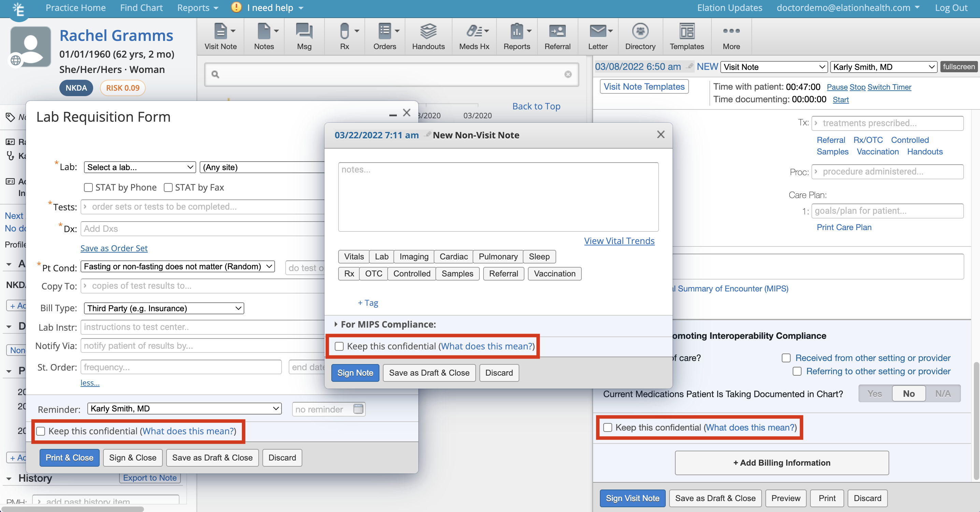Click into the chart search field
980x512 pixels.
pyautogui.click(x=392, y=75)
